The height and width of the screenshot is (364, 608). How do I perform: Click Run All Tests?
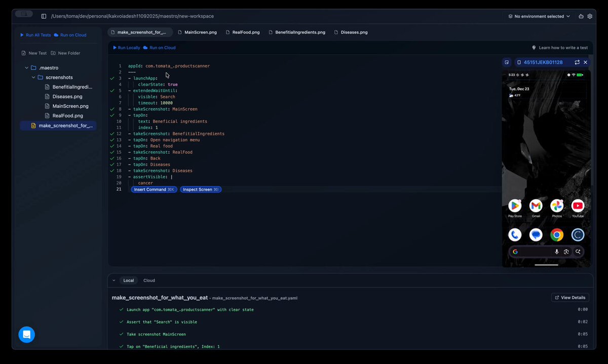coord(35,35)
